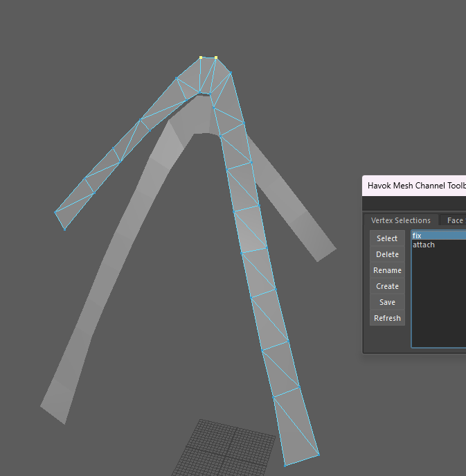Click the Save button

[x=387, y=302]
